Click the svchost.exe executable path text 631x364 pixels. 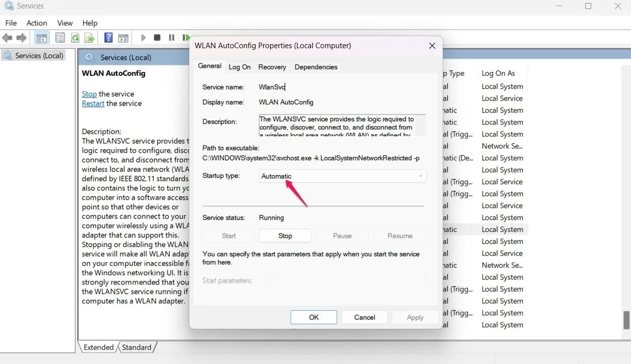(311, 158)
